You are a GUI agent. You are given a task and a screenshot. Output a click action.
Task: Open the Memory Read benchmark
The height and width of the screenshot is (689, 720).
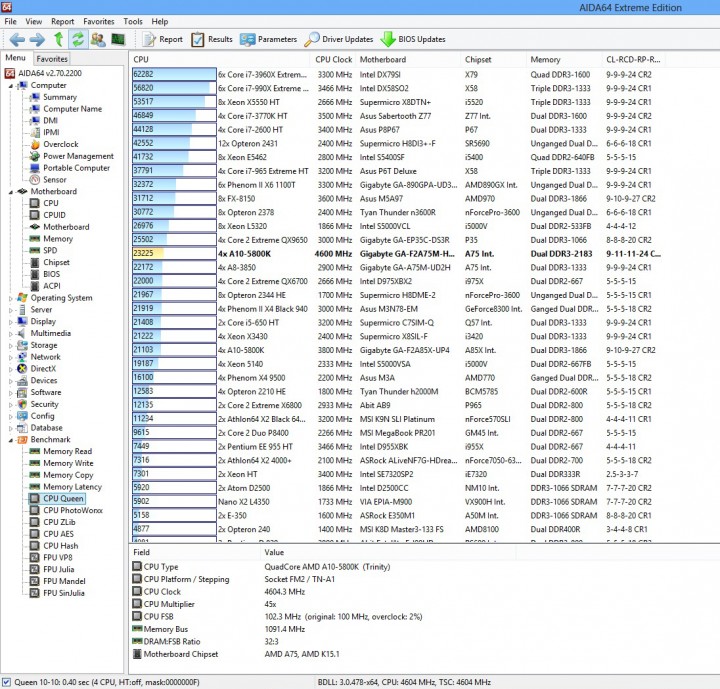[x=68, y=452]
